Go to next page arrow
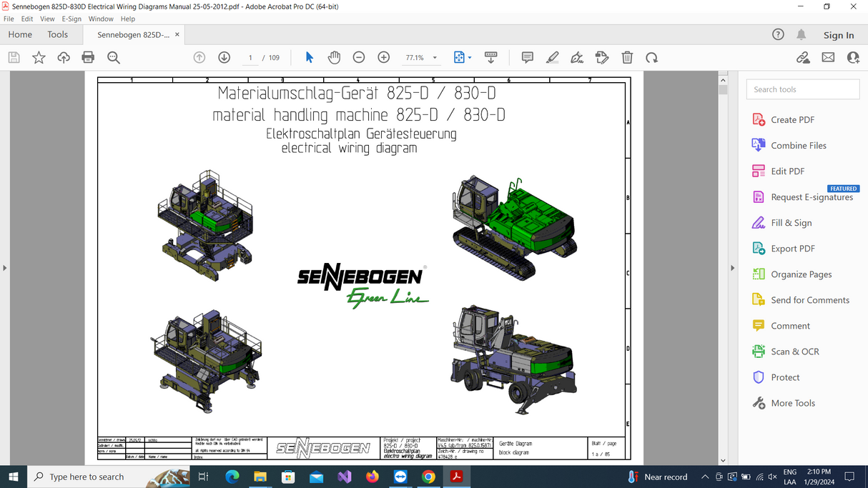The image size is (868, 488). click(x=224, y=58)
